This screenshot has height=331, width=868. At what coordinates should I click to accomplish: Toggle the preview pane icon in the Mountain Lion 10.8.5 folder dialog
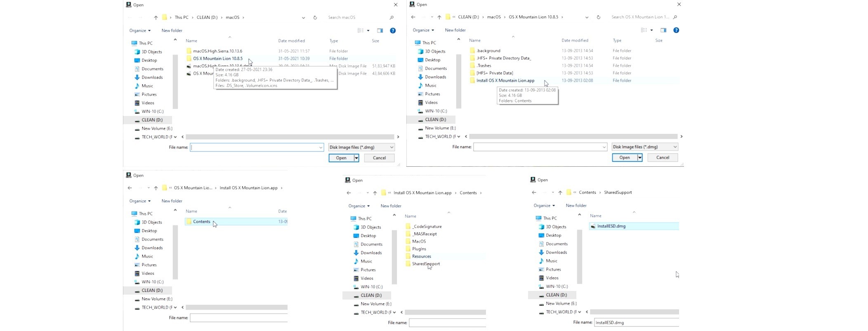click(663, 30)
